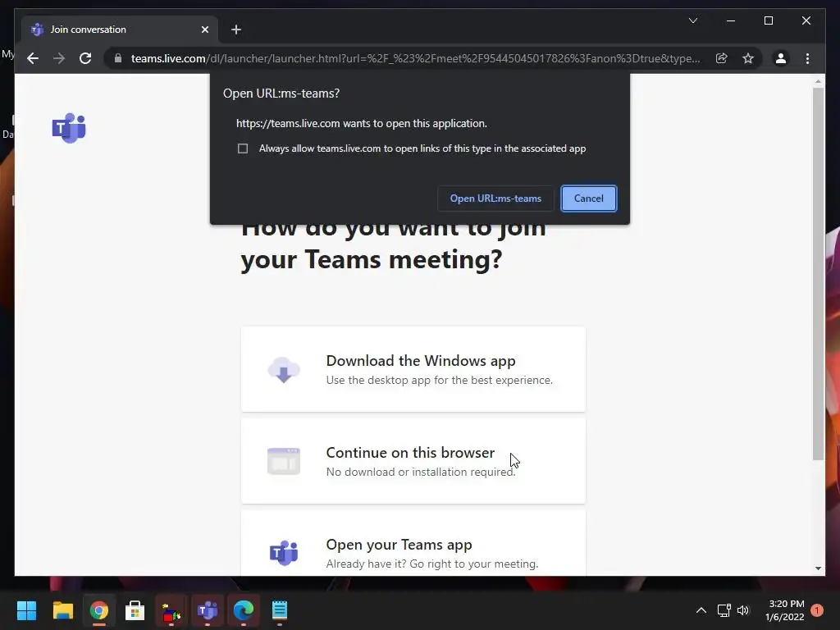The height and width of the screenshot is (630, 840).
Task: Open the clock showing 3:20 PM
Action: click(785, 610)
